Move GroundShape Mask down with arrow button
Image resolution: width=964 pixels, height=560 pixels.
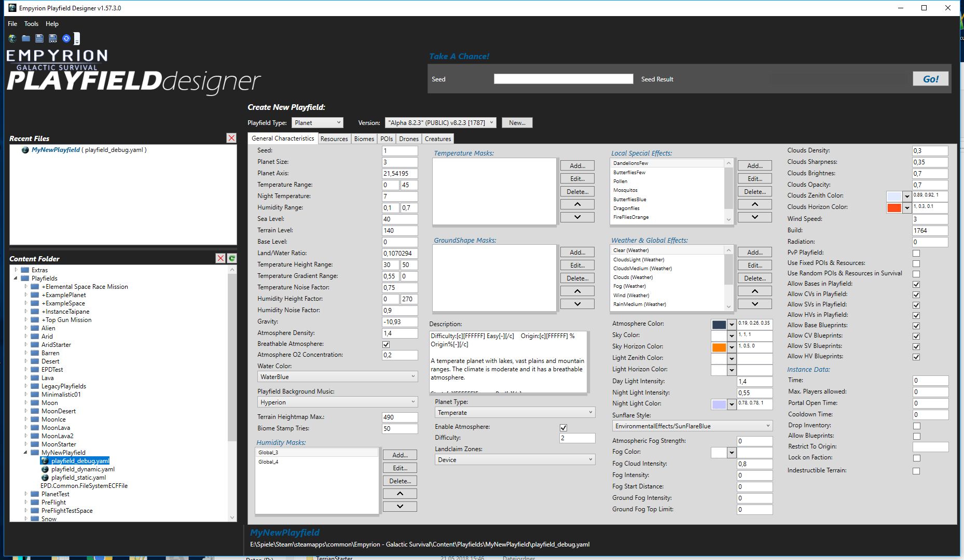click(x=577, y=304)
